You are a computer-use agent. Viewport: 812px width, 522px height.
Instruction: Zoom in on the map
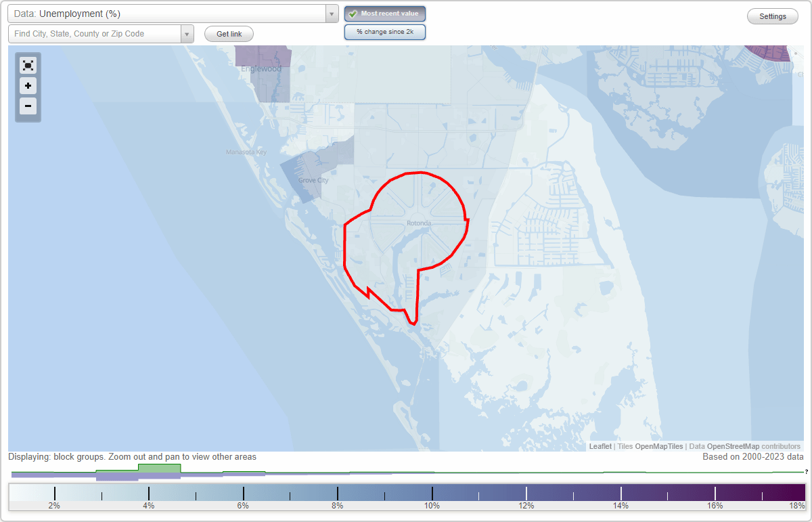[x=28, y=86]
